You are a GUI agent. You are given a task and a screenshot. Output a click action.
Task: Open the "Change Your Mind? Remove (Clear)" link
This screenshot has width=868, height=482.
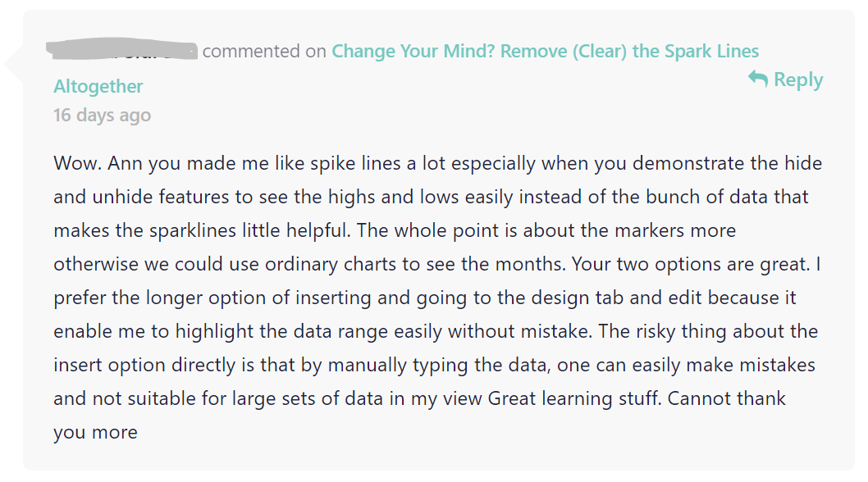point(479,51)
